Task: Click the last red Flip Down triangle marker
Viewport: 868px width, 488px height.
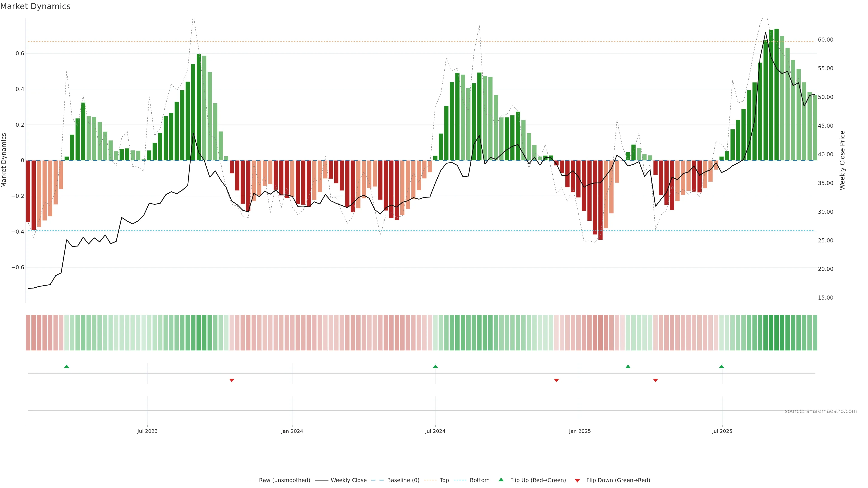Action: 655,380
